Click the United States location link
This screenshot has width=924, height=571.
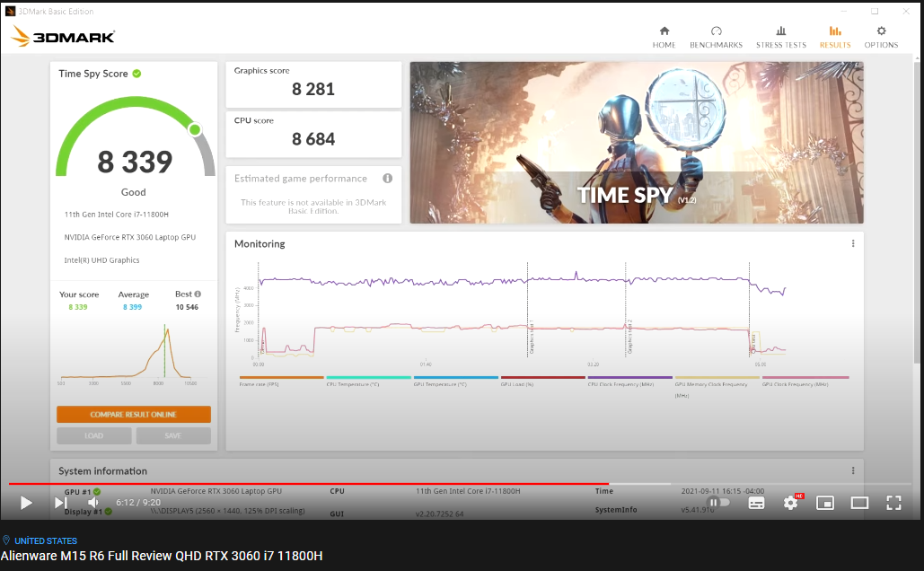click(x=46, y=541)
